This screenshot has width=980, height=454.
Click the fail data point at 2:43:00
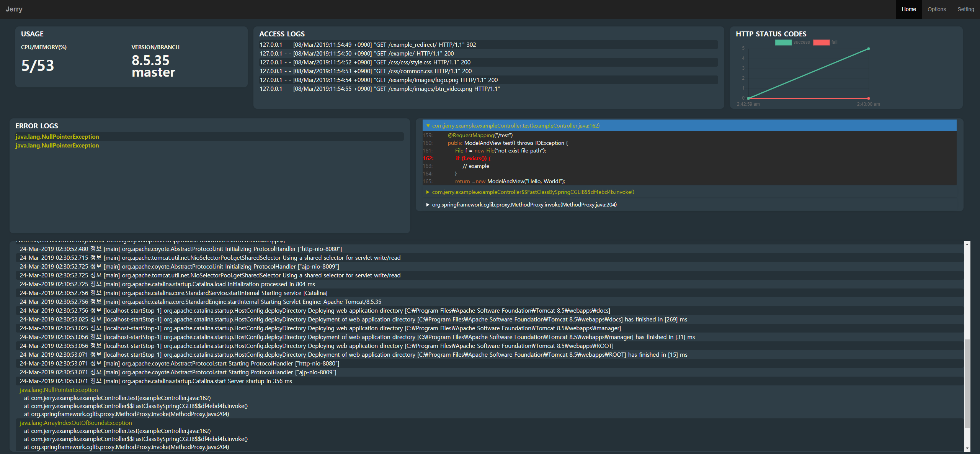(x=868, y=98)
